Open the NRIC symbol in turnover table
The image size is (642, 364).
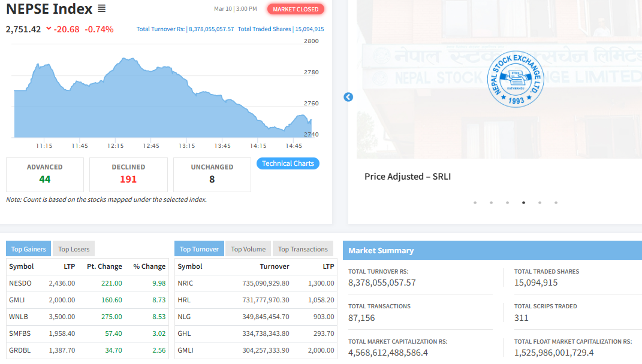185,283
